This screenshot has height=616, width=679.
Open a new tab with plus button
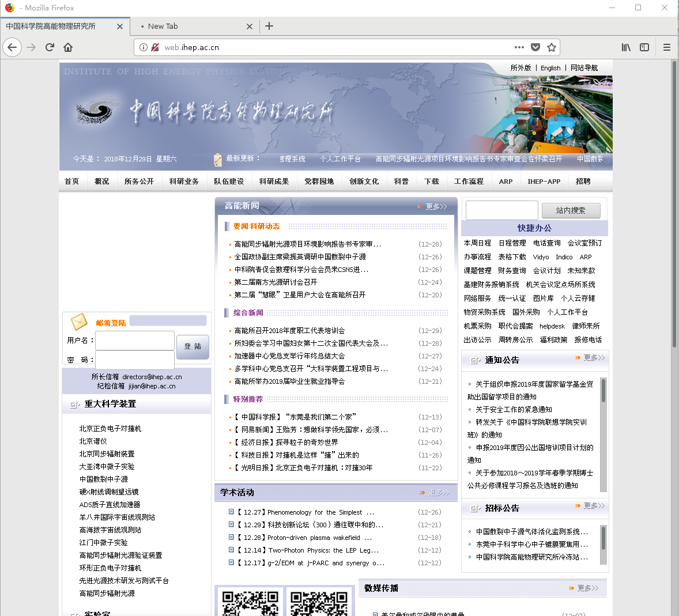click(269, 26)
